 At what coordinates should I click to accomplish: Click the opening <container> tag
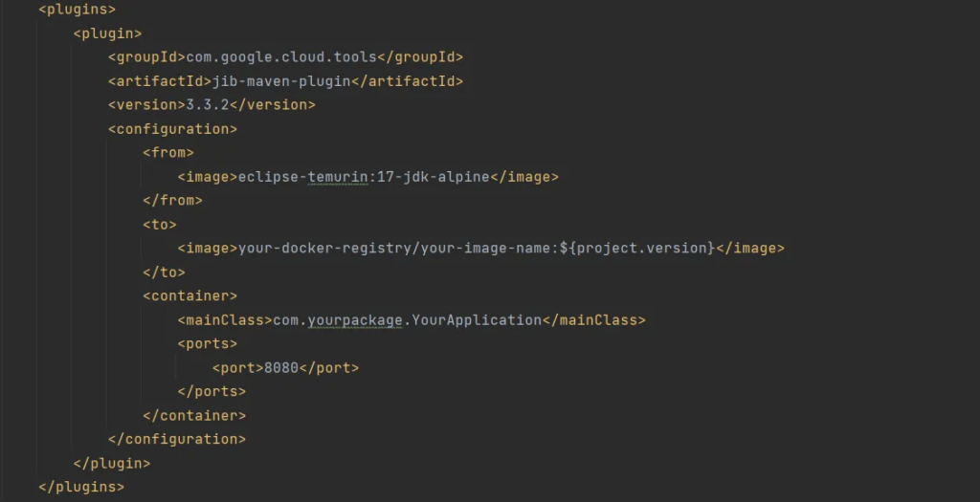(189, 296)
